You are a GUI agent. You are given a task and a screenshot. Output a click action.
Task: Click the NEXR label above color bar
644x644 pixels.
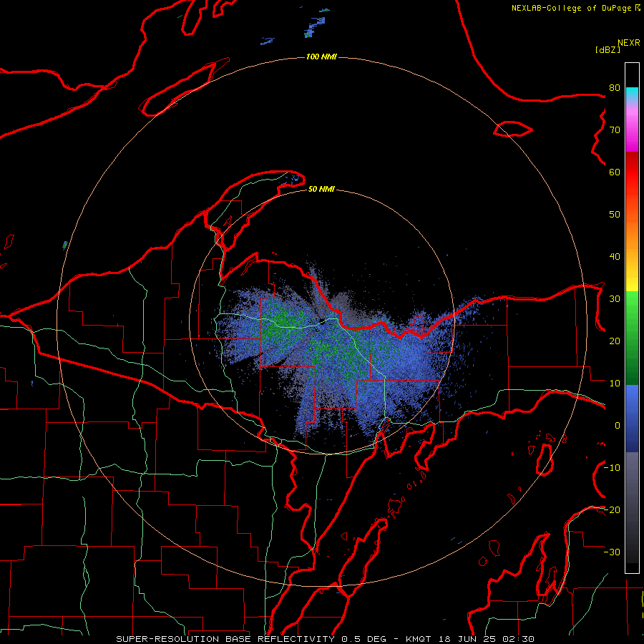click(x=629, y=43)
